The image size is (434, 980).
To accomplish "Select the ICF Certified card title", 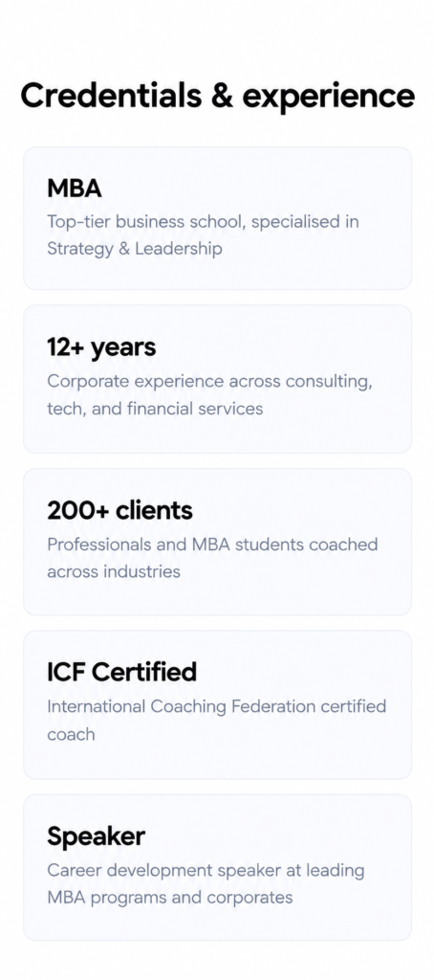I will tap(121, 673).
